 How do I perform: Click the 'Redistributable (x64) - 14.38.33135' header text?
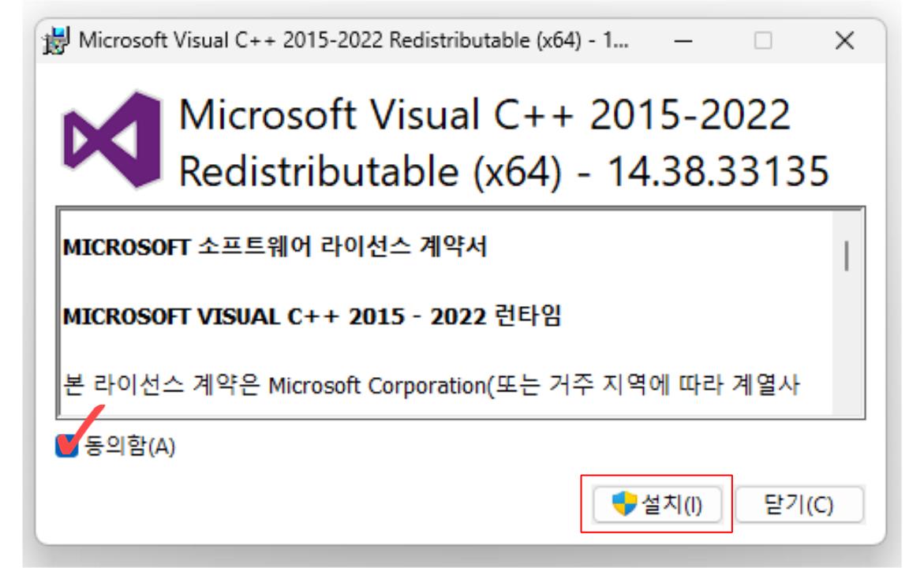pyautogui.click(x=504, y=171)
